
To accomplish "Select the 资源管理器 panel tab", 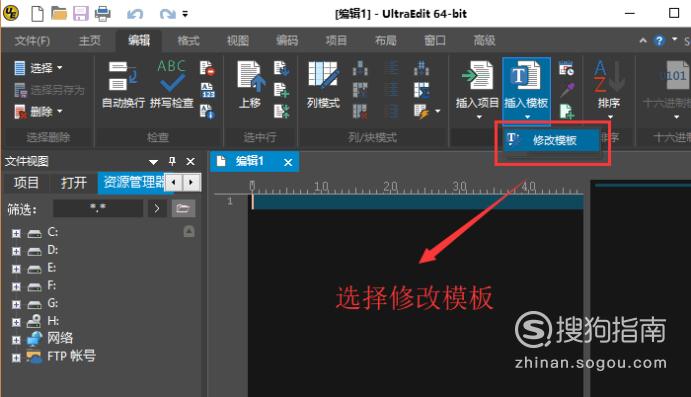I will [132, 182].
